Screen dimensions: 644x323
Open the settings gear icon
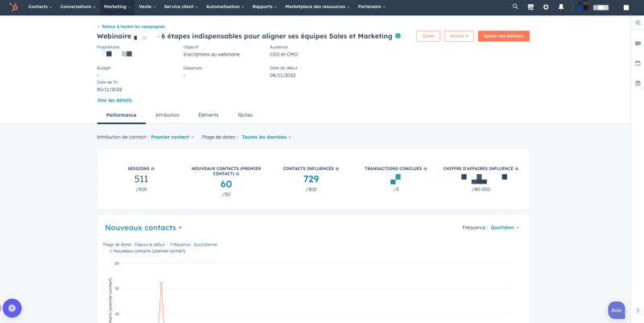546,7
